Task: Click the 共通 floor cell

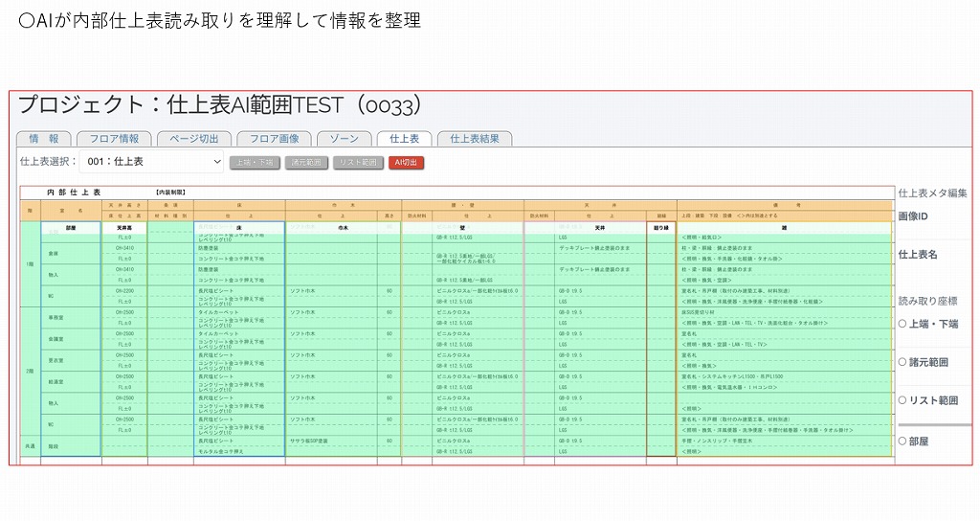Action: [x=30, y=446]
